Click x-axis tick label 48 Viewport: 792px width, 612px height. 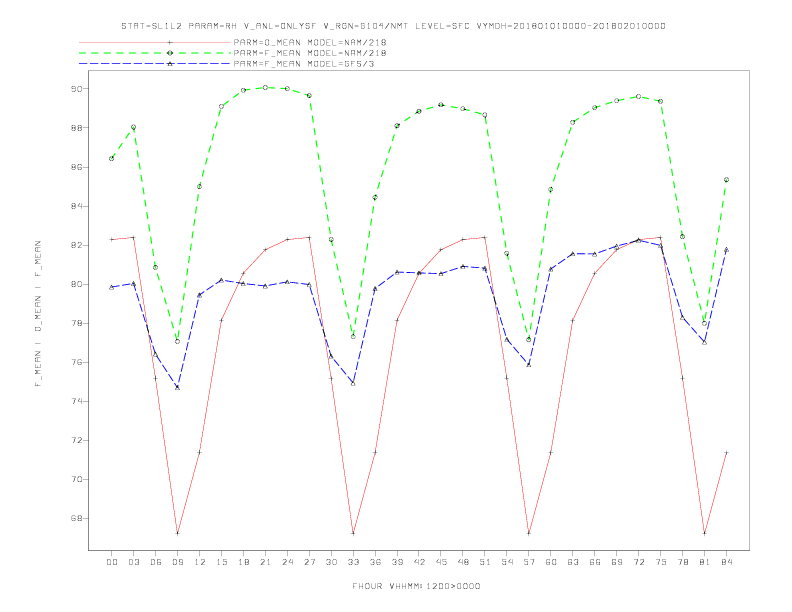point(463,562)
